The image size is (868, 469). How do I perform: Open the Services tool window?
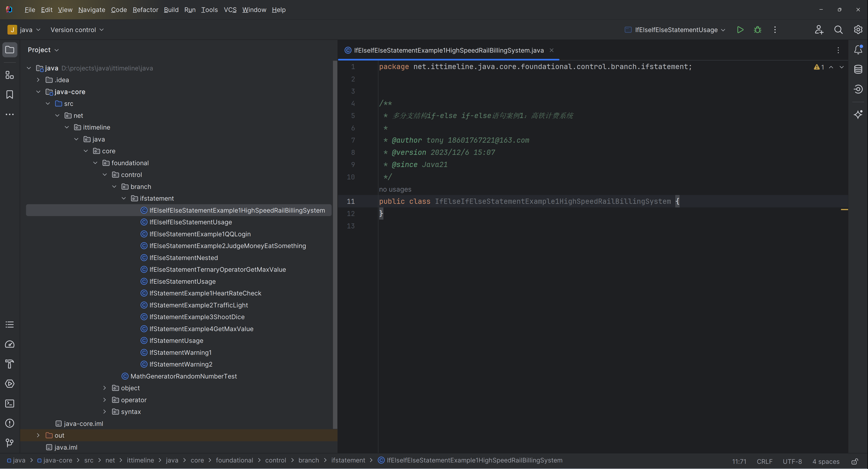click(10, 384)
